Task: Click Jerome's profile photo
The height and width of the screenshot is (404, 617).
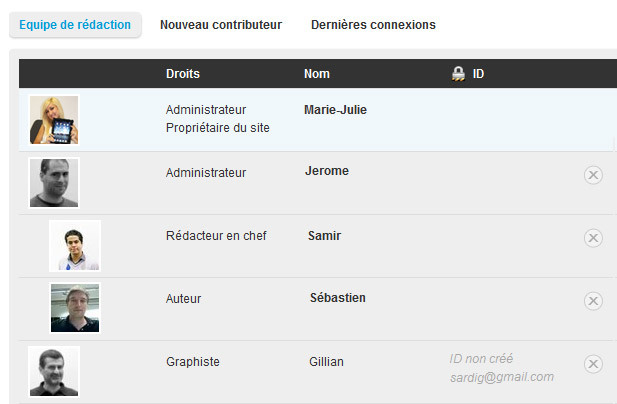Action: (54, 183)
